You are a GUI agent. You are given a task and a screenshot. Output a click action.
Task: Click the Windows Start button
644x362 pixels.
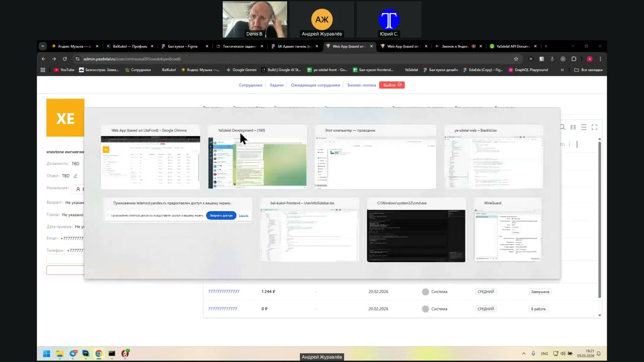click(x=46, y=353)
